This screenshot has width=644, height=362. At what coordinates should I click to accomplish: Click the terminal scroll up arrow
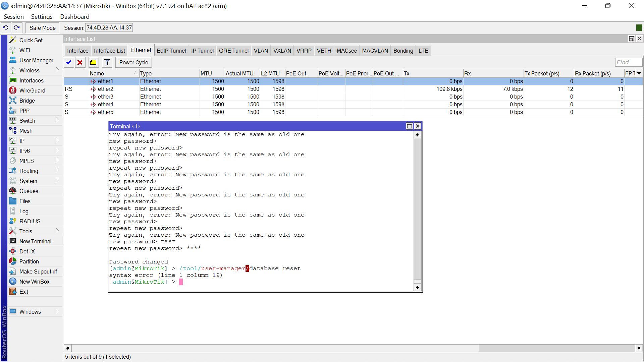(417, 135)
